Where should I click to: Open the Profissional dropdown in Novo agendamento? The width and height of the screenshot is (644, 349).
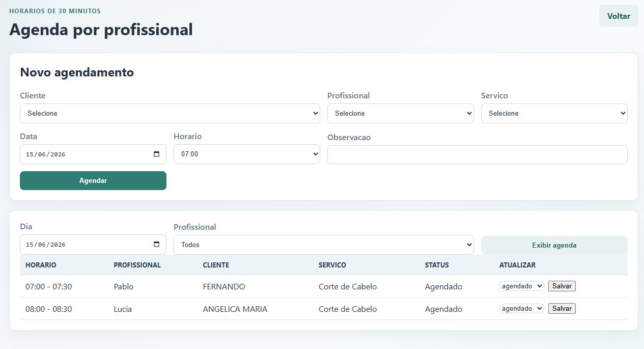click(x=401, y=113)
